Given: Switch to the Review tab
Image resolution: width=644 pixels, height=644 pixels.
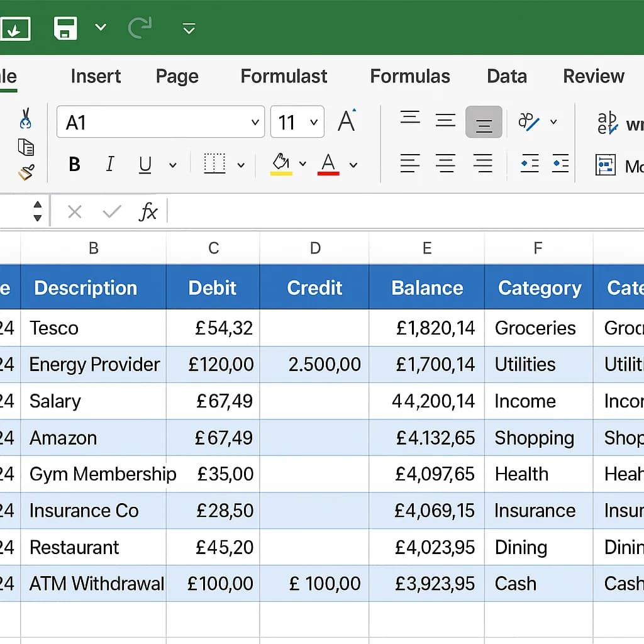Looking at the screenshot, I should point(594,76).
